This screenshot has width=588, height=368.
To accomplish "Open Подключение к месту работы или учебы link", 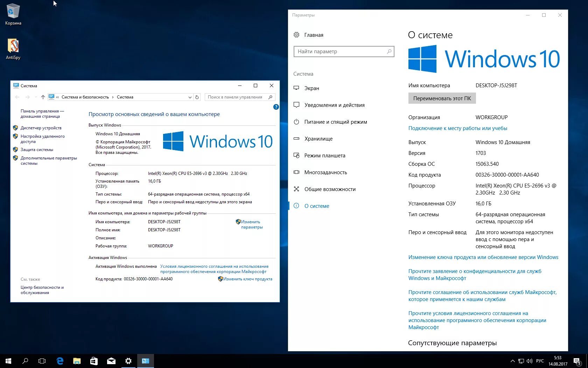I will point(458,128).
